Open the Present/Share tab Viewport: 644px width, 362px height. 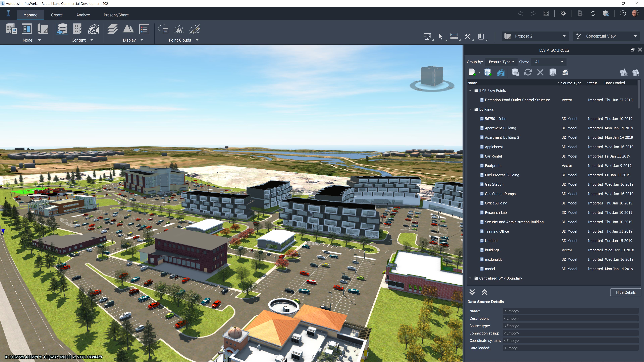click(x=116, y=15)
